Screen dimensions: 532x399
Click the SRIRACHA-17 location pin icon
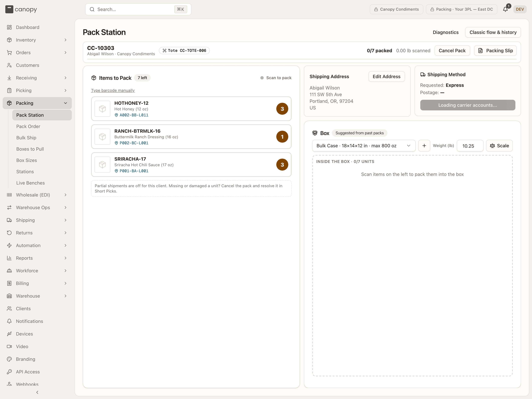(116, 171)
